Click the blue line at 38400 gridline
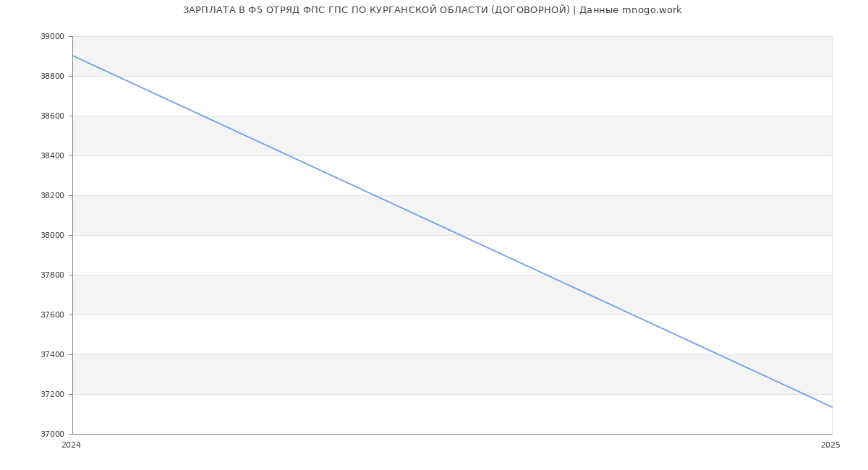The height and width of the screenshot is (470, 868). (x=287, y=155)
